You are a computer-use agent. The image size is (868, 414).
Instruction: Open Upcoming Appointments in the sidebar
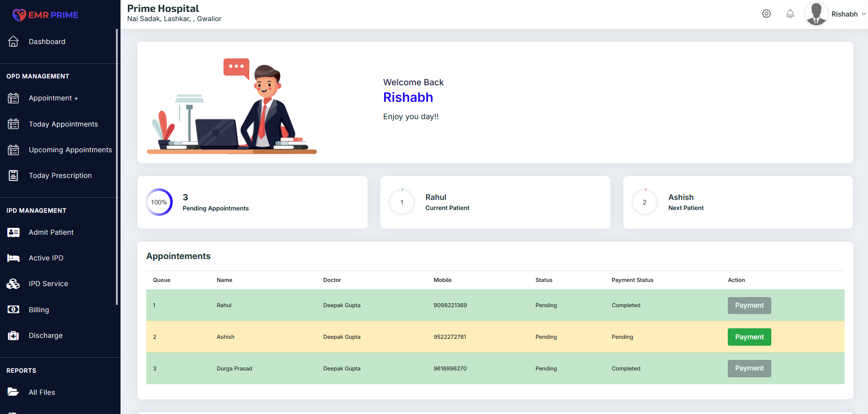coord(70,150)
